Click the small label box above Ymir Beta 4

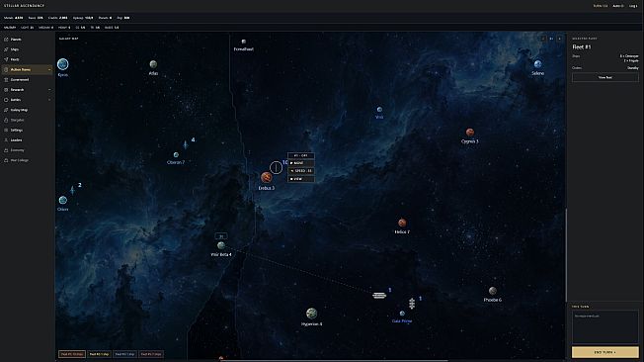[x=221, y=236]
